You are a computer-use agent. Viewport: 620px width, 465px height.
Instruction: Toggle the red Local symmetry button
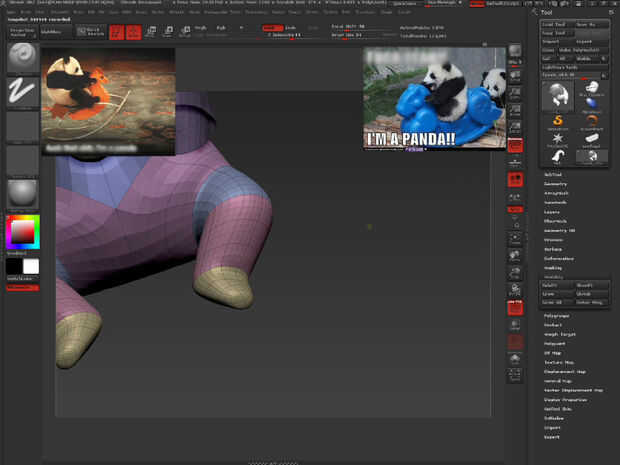click(x=515, y=180)
